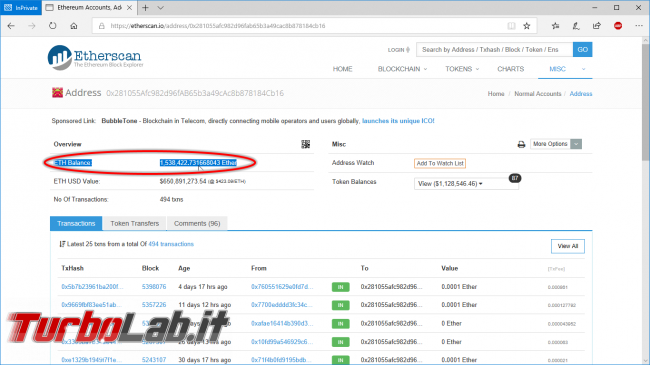The height and width of the screenshot is (365, 650).
Task: Click the '494 txns' count text
Action: point(171,200)
